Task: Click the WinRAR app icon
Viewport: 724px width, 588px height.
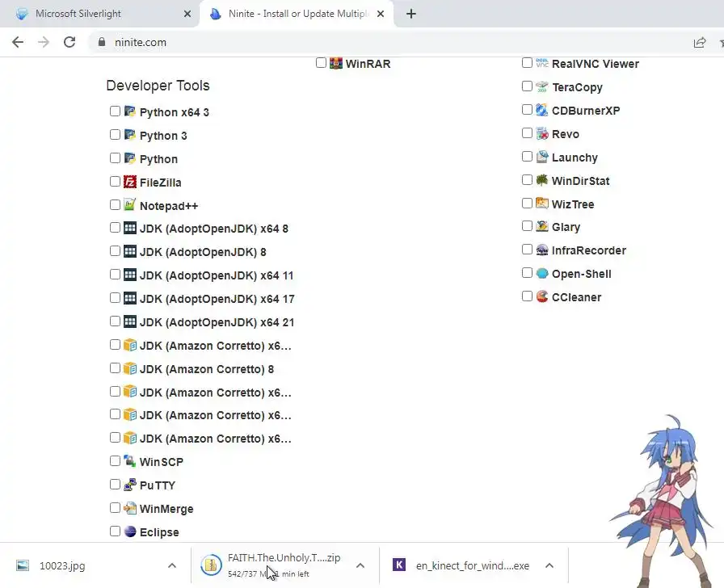Action: click(x=335, y=63)
